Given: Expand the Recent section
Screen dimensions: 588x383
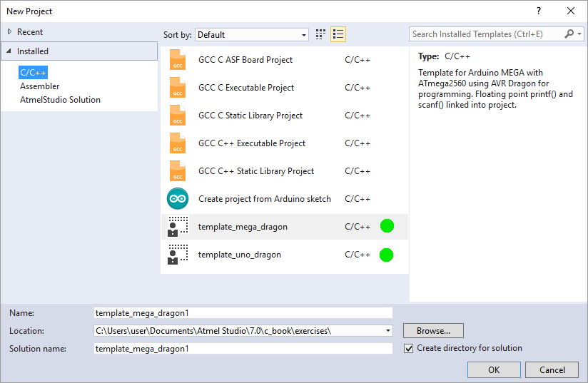Looking at the screenshot, I should point(10,32).
